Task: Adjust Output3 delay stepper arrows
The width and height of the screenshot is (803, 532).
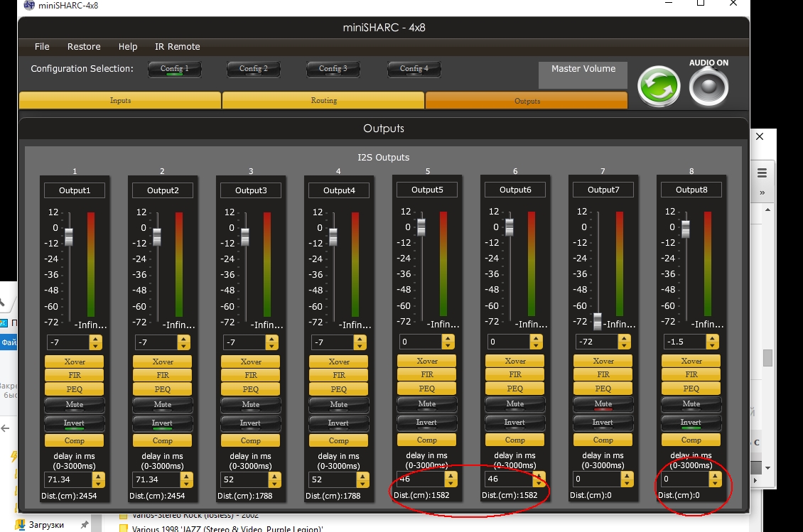Action: click(274, 479)
